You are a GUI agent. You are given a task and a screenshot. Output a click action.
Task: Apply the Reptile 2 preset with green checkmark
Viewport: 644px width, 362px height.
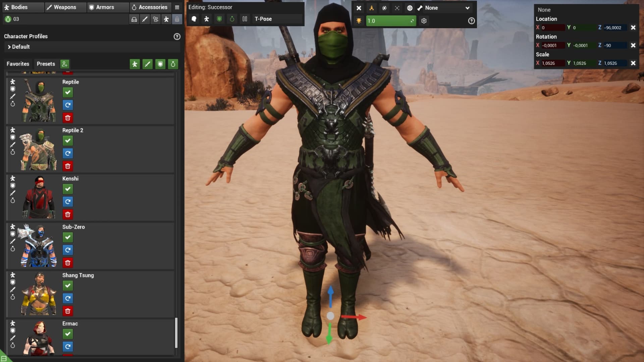pos(68,141)
